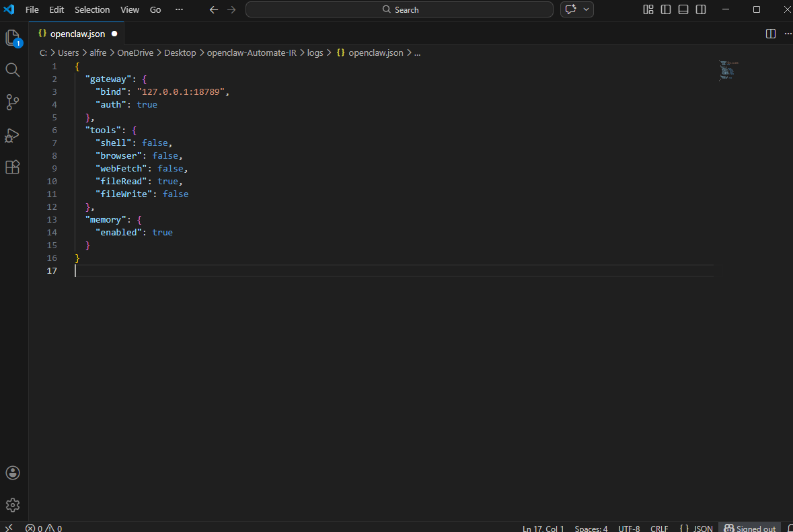This screenshot has height=532, width=793.
Task: Open the editor More Actions ellipsis
Action: click(x=788, y=34)
